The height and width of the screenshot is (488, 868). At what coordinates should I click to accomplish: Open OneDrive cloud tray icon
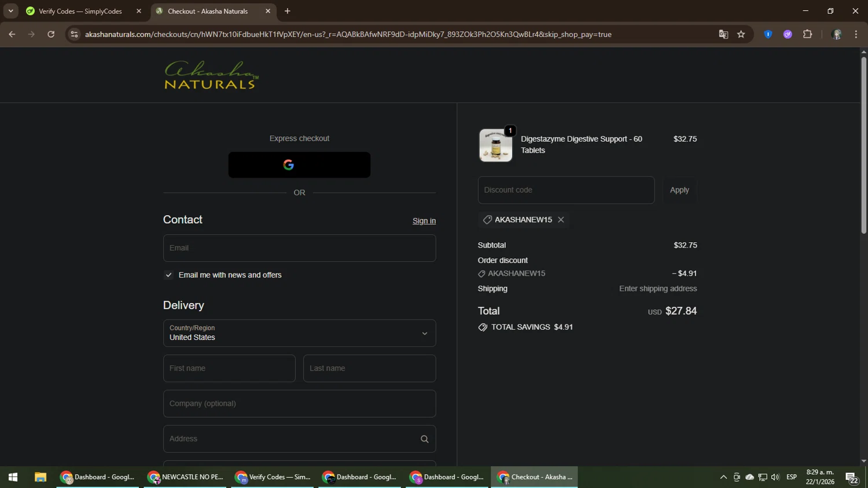(x=750, y=477)
